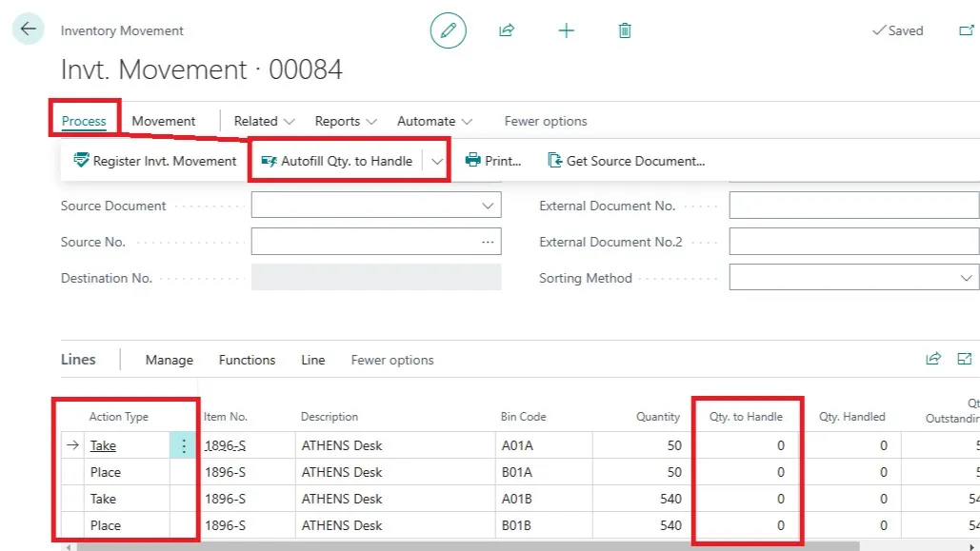Click Take cell in A01B row

[127, 499]
